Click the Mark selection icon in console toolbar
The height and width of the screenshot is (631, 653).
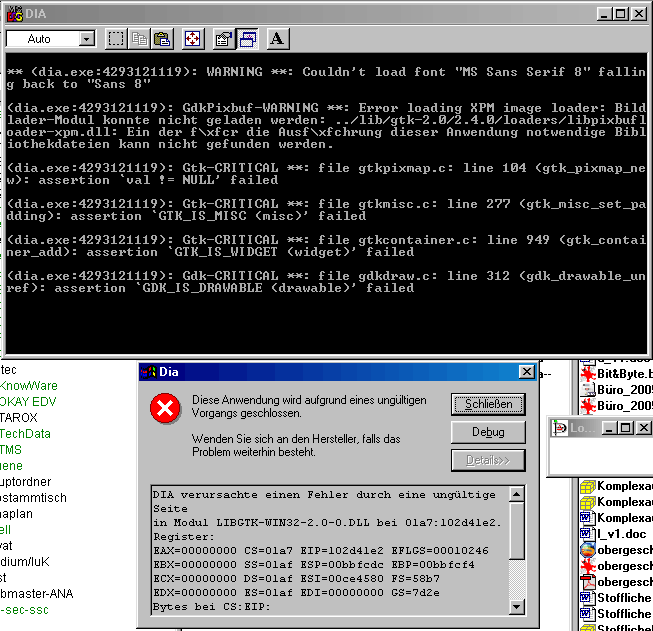116,39
